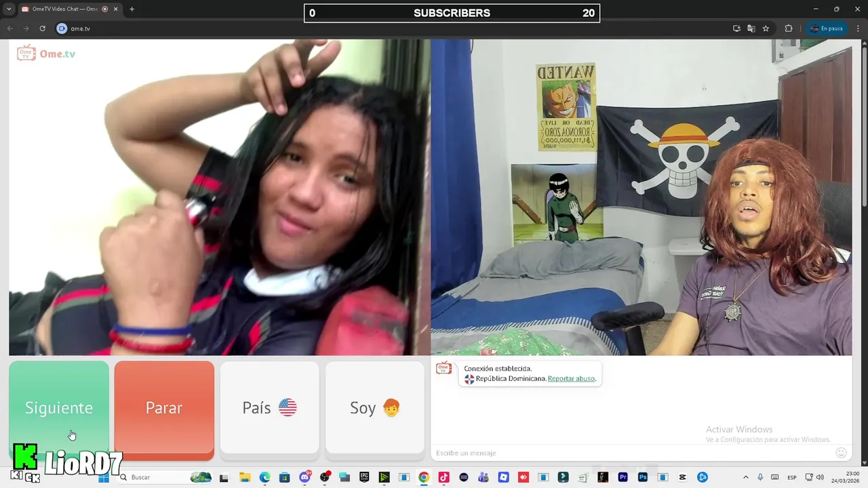868x488 pixels.
Task: Open the Chrome extensions menu
Action: [789, 28]
